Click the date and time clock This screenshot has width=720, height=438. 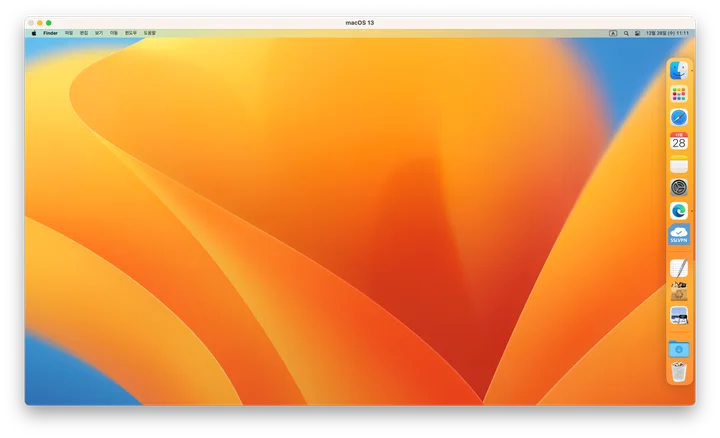(x=667, y=33)
